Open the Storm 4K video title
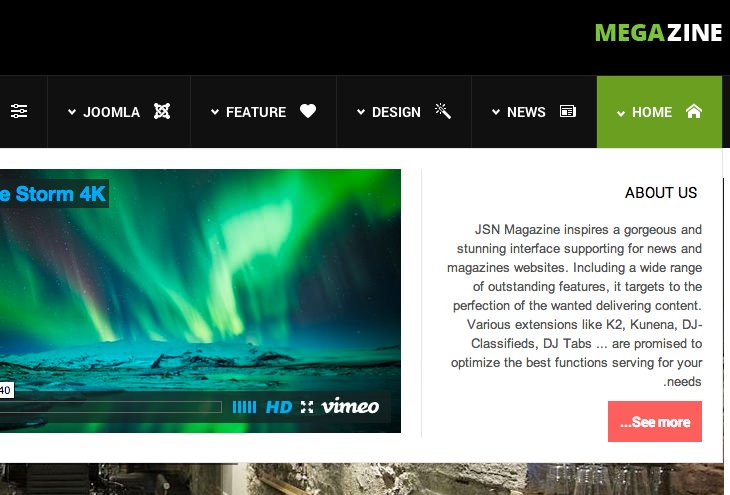This screenshot has height=495, width=730. (53, 194)
